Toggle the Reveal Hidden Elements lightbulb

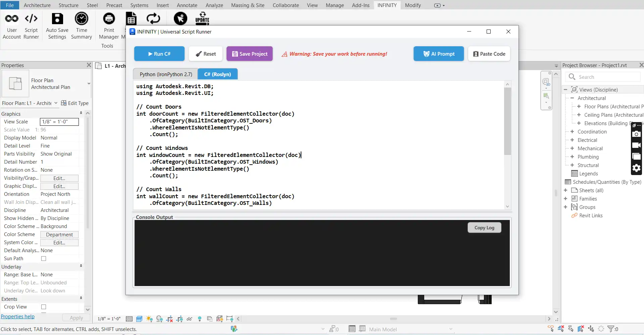[199, 319]
